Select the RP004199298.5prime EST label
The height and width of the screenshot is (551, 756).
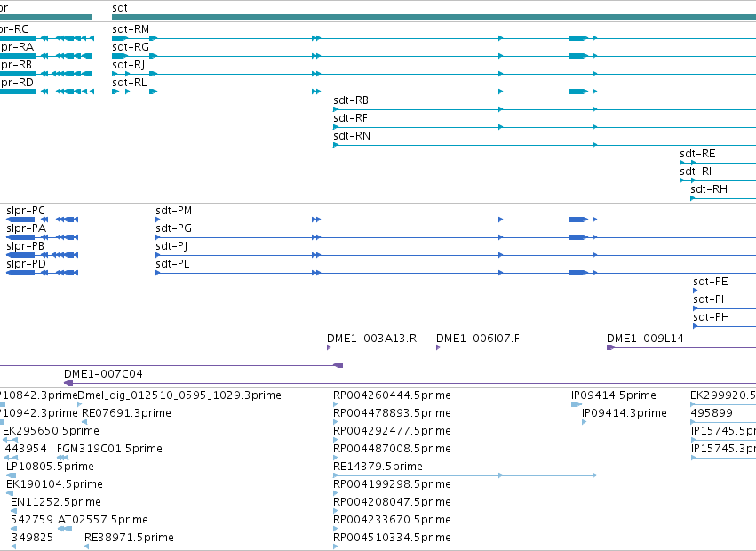tap(392, 485)
